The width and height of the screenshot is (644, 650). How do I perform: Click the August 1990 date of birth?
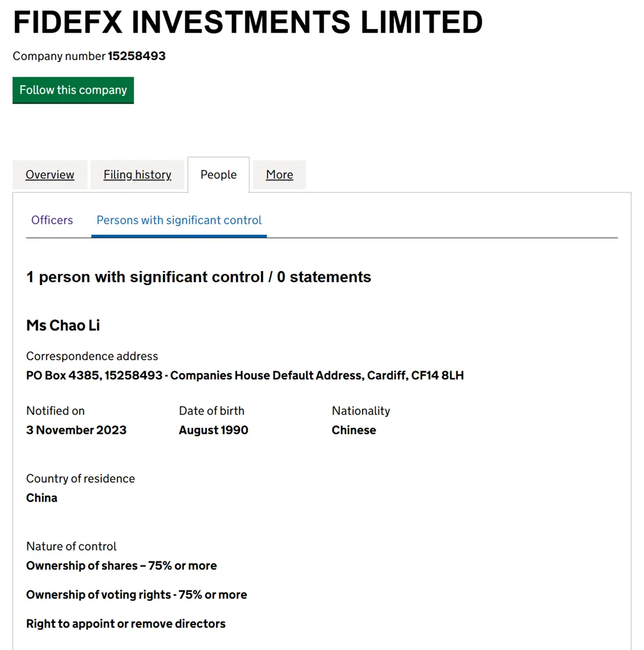tap(213, 430)
